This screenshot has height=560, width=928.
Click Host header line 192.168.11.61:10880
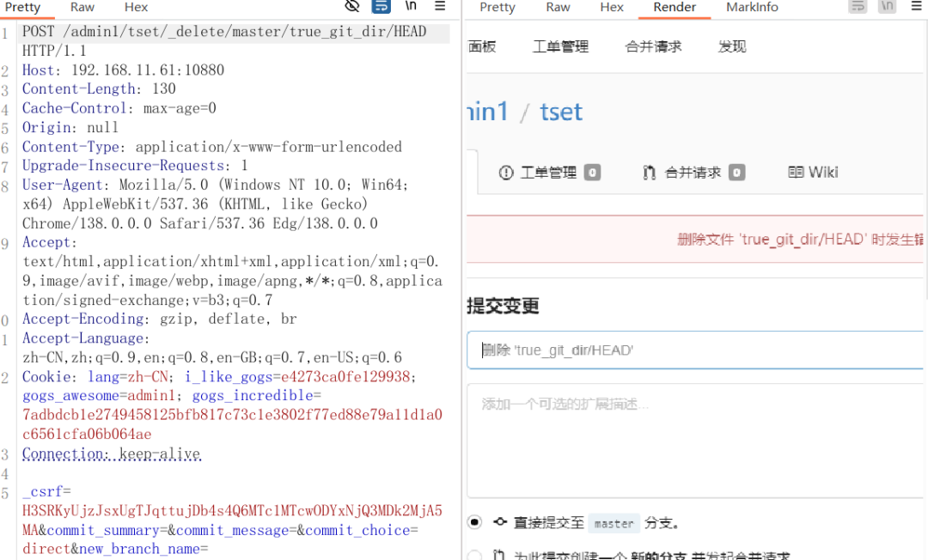point(123,70)
